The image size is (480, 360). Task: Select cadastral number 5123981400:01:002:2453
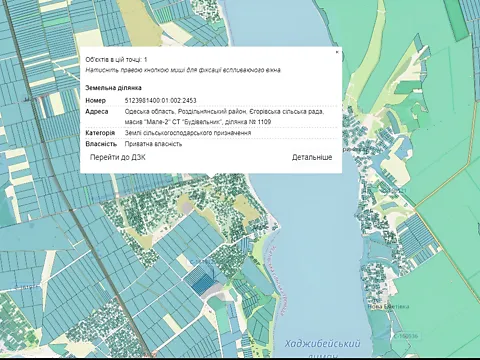pyautogui.click(x=161, y=100)
